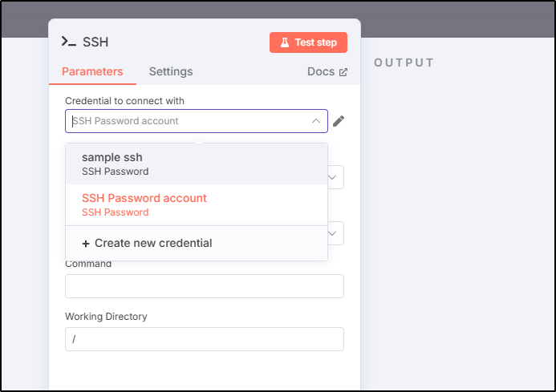The height and width of the screenshot is (392, 556).
Task: Switch to the Settings tab
Action: 171,71
